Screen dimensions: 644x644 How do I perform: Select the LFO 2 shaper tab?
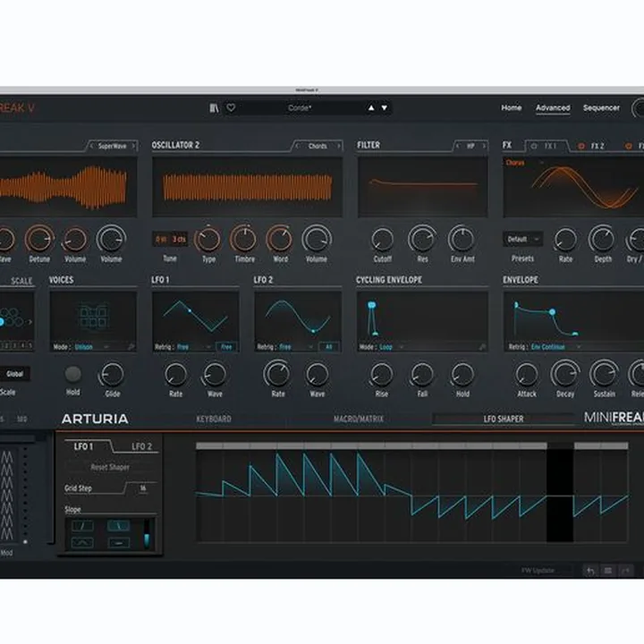pos(141,446)
